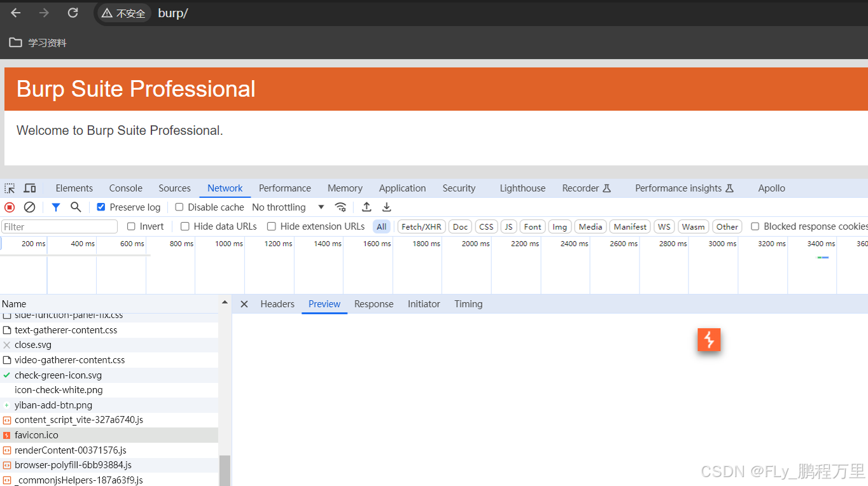The image size is (868, 486).
Task: Open the Headers detail tab
Action: 277,304
